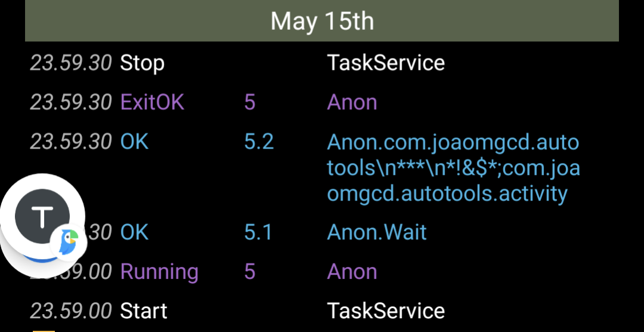Image resolution: width=644 pixels, height=332 pixels.
Task: Tap OK status in the 5.1 row
Action: coord(134,232)
